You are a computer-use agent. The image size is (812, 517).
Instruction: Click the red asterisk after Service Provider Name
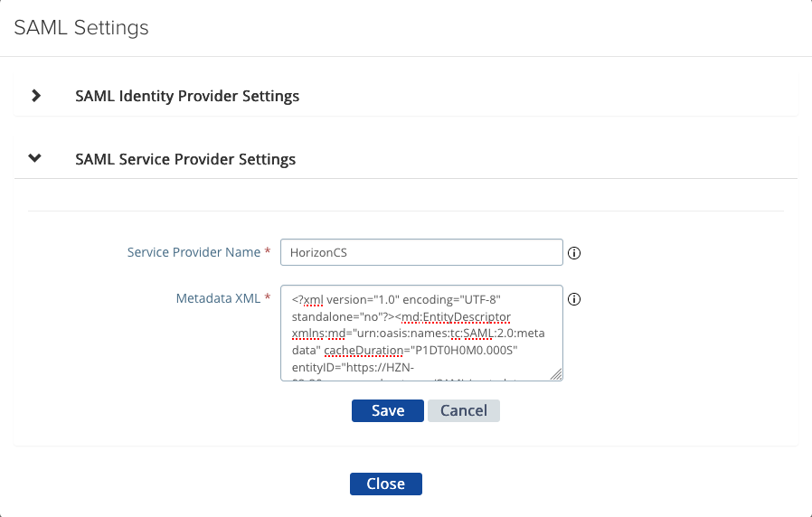[268, 253]
